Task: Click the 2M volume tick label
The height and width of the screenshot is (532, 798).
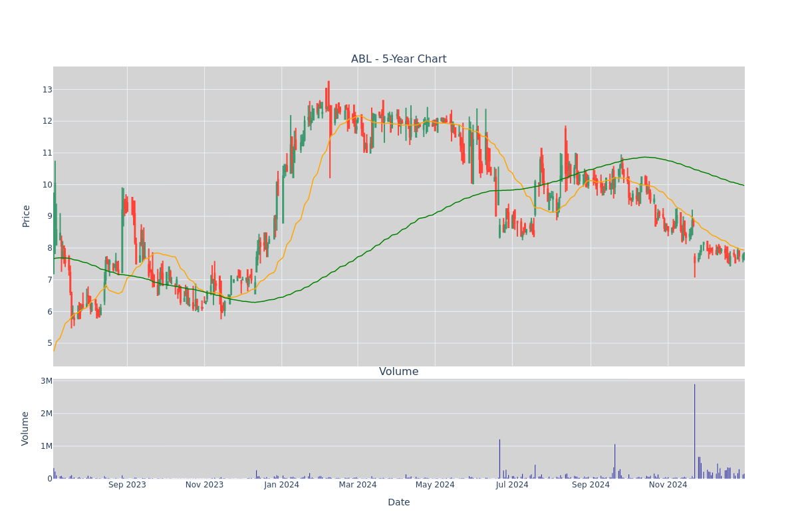Action: [x=46, y=414]
